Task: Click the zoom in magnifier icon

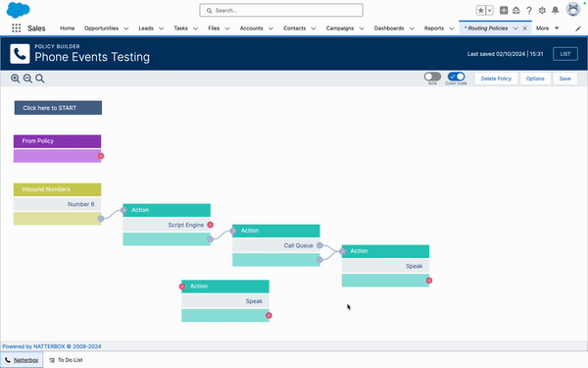Action: pyautogui.click(x=16, y=79)
